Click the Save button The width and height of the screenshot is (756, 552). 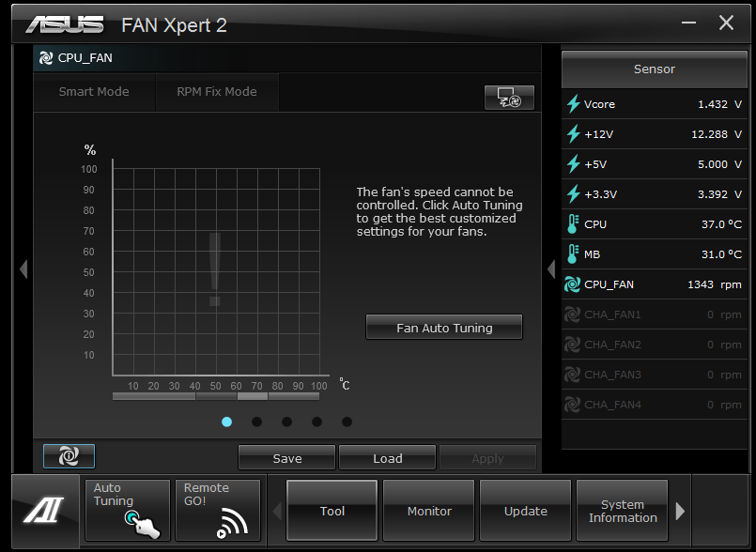click(x=286, y=458)
